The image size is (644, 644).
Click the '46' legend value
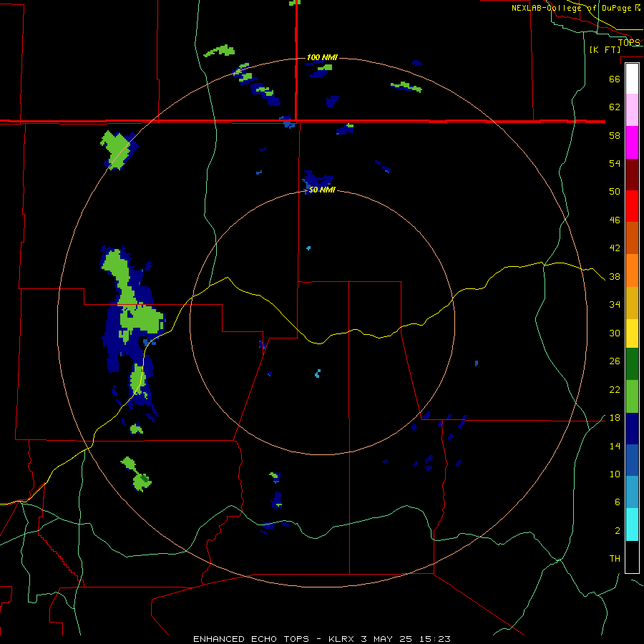click(615, 220)
